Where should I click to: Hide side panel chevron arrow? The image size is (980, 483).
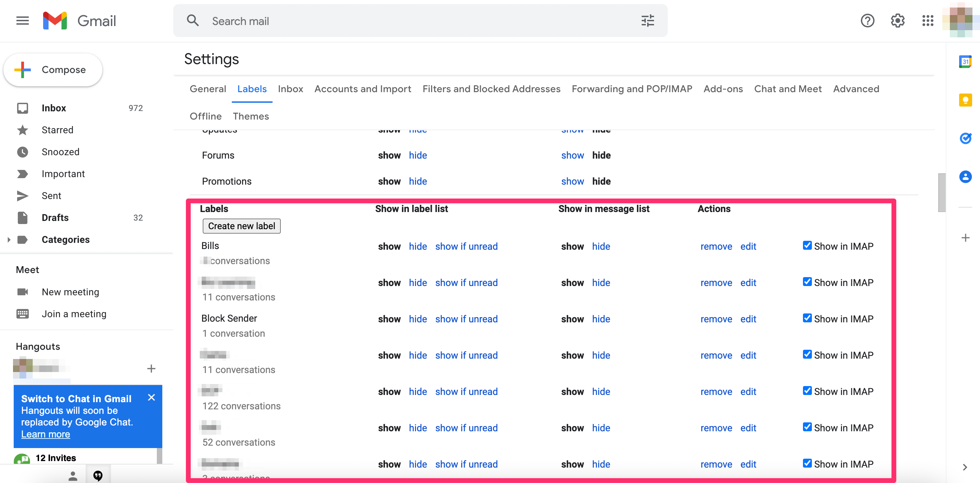point(965,467)
